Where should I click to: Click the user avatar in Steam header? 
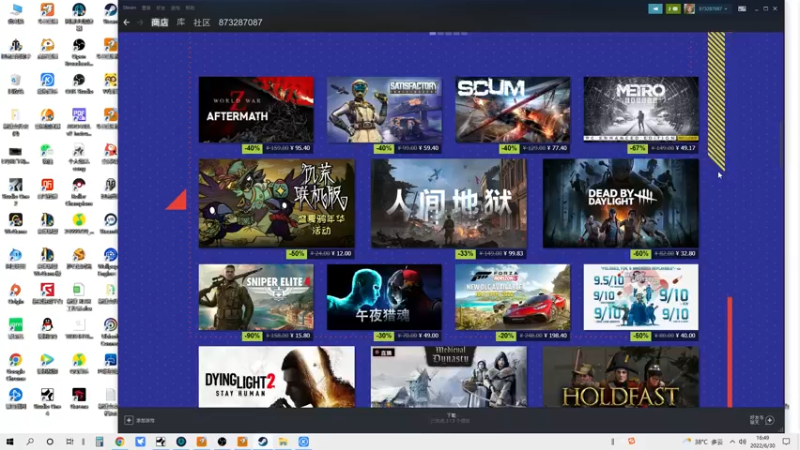click(689, 9)
